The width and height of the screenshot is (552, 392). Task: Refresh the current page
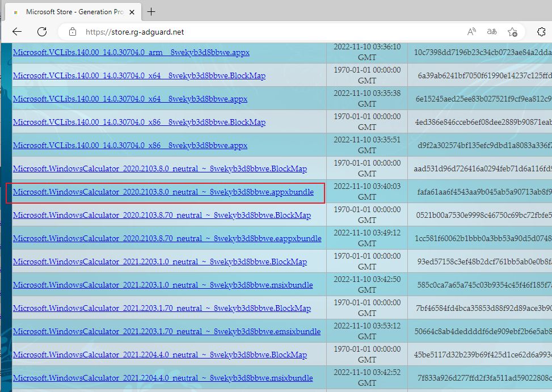pos(42,32)
